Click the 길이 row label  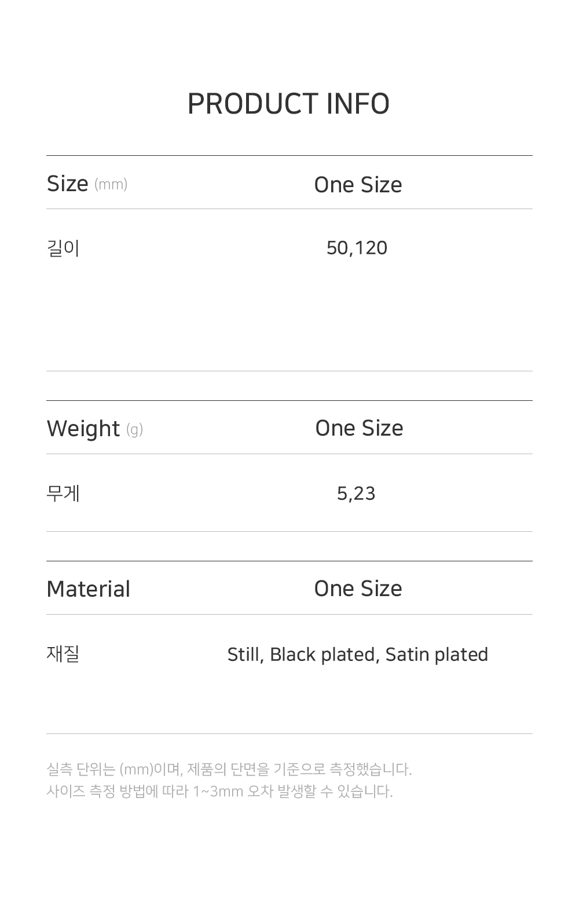point(63,248)
